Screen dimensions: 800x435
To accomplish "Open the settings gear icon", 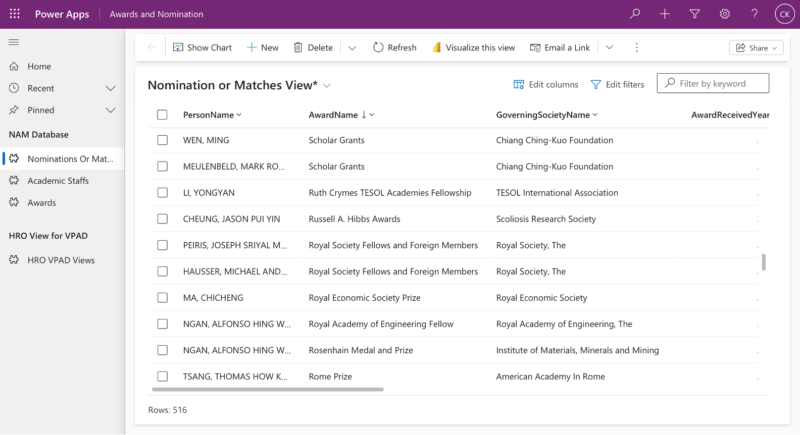I will point(724,14).
